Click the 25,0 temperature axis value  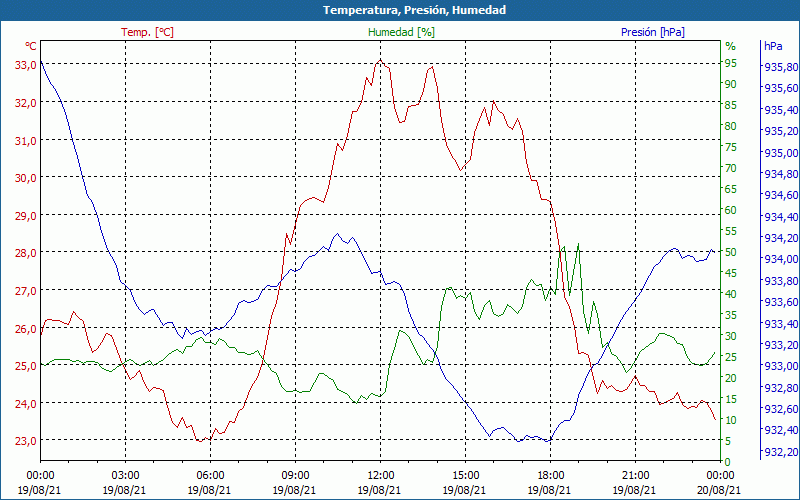click(x=26, y=366)
